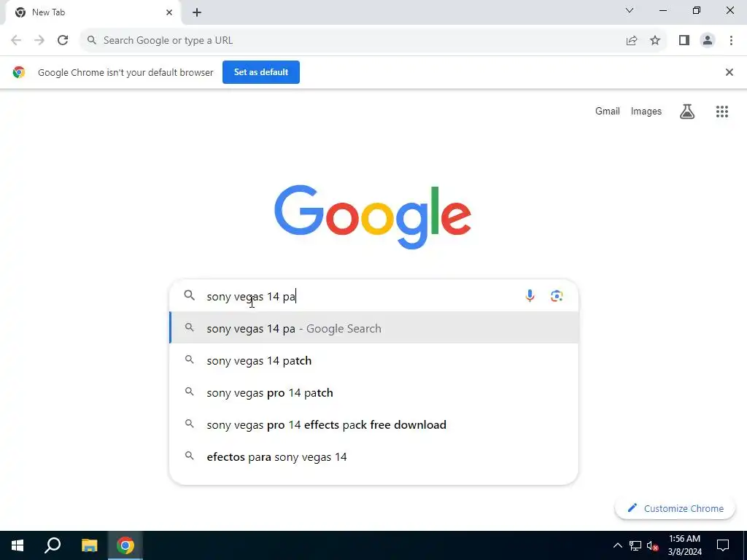Open the Google apps grid

coord(721,112)
